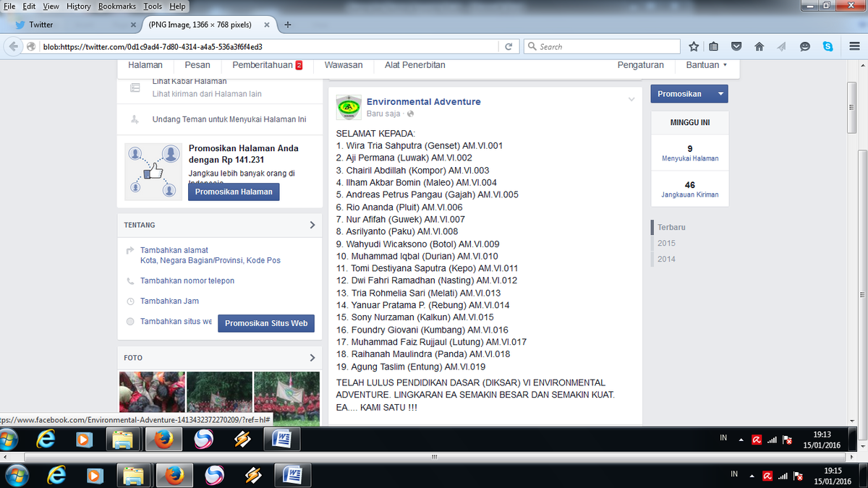Open the Wawasan tab
Screen dimensions: 868x488
(344, 65)
